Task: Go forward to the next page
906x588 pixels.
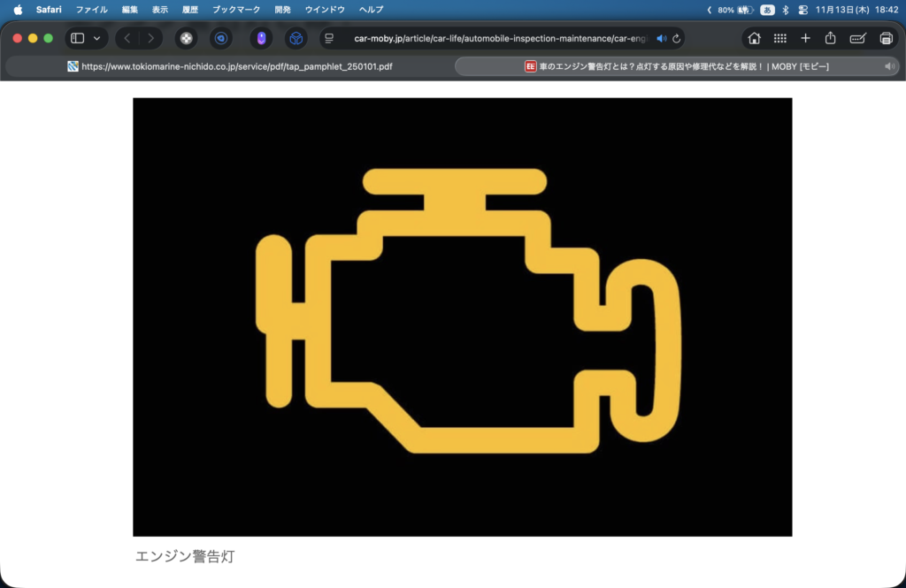Action: point(150,38)
